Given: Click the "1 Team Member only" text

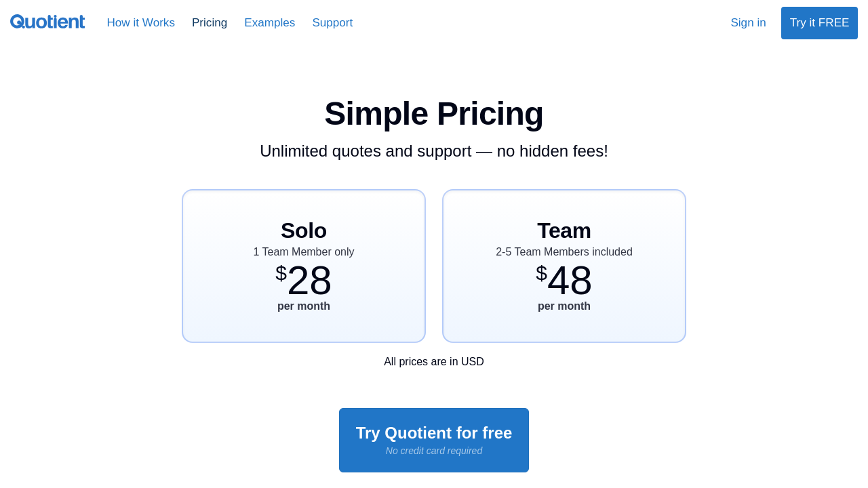Looking at the screenshot, I should tap(304, 252).
